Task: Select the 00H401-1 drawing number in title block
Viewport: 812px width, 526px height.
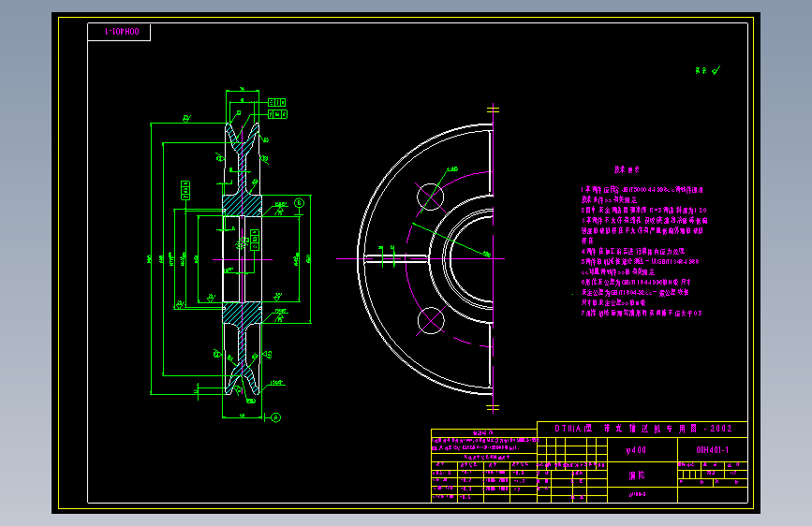Action: [712, 450]
